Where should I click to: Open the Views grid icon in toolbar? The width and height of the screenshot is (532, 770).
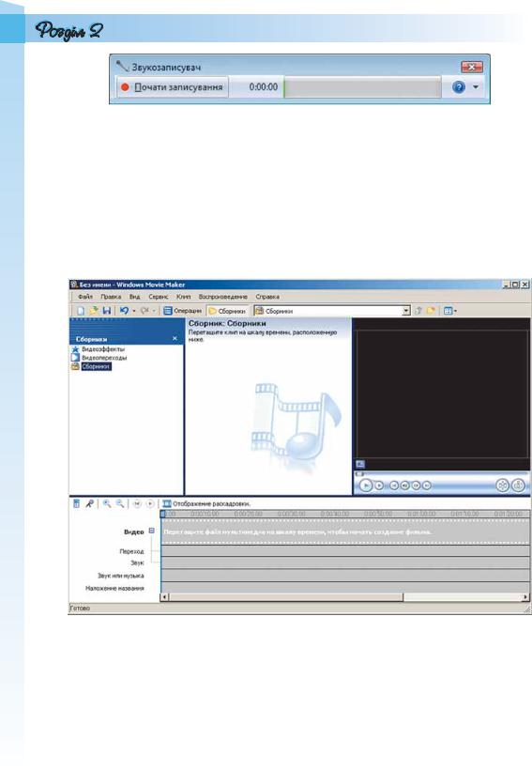point(448,311)
